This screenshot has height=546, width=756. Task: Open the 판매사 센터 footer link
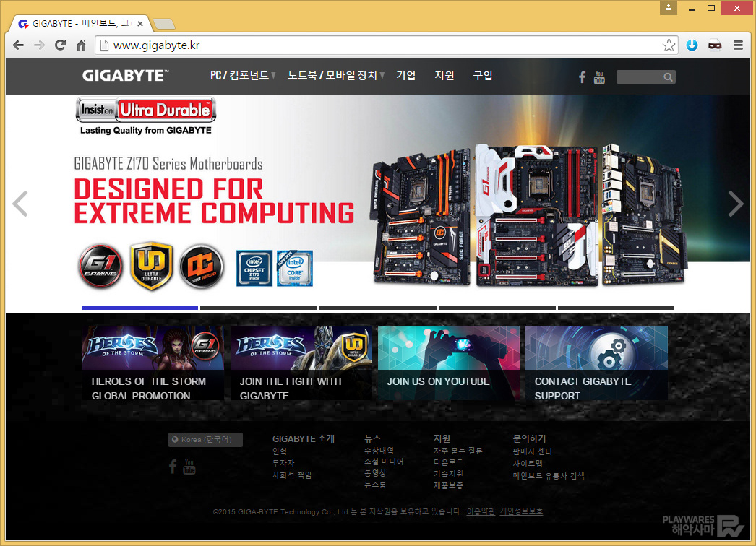(532, 451)
